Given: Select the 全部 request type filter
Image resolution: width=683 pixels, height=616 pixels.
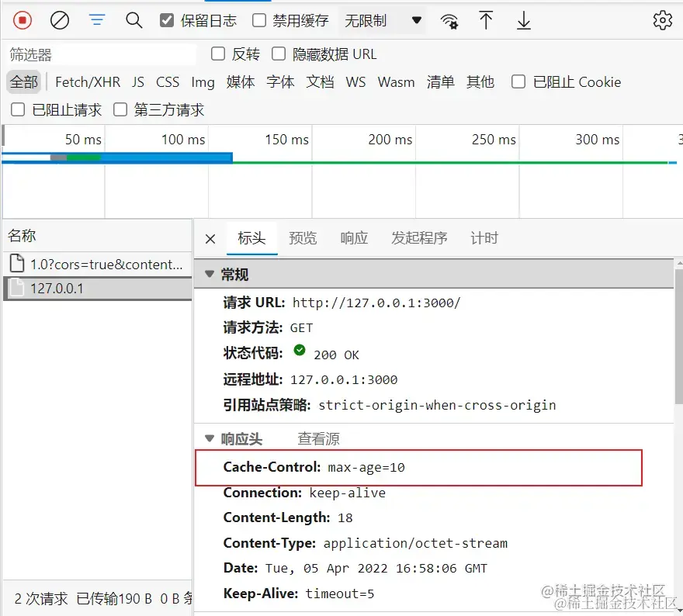Looking at the screenshot, I should [x=24, y=81].
